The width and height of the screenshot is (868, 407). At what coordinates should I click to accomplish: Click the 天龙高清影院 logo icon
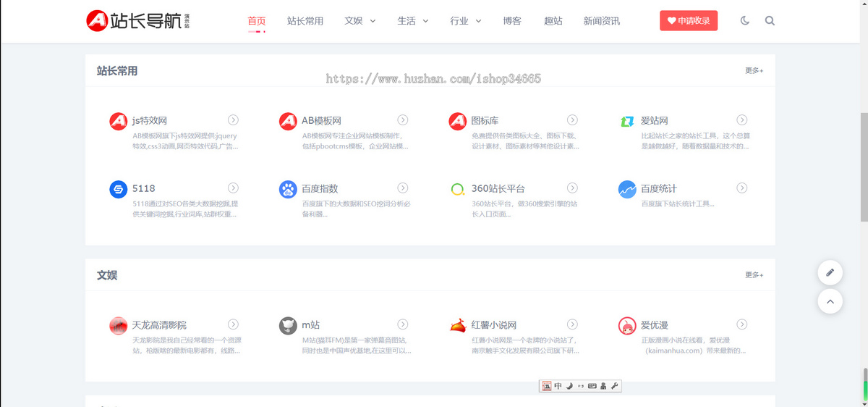point(119,325)
